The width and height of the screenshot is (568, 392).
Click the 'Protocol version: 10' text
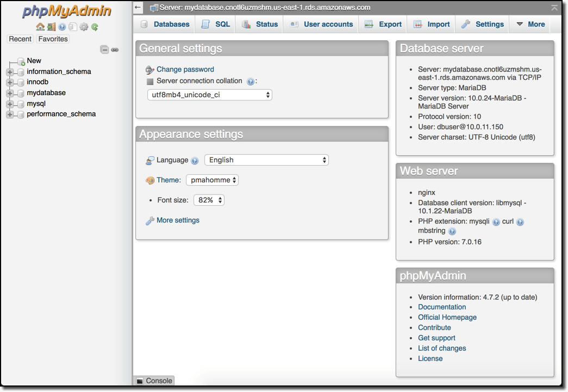[x=449, y=117]
